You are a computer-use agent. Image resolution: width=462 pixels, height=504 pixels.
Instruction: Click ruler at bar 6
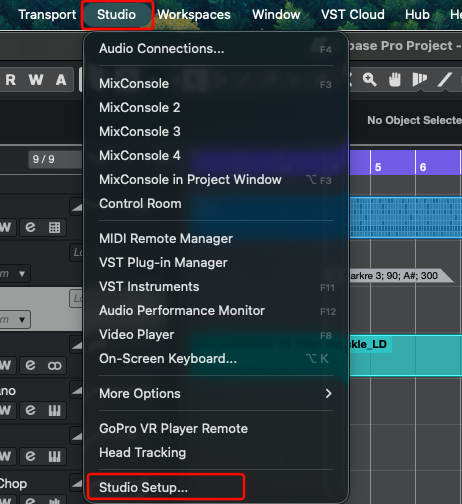423,167
